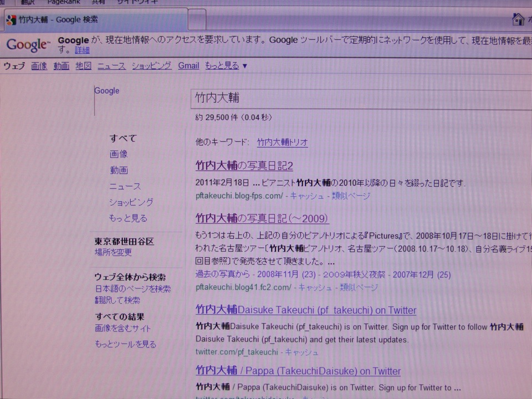
Task: Click the 2009年秩父夜祭 sublink
Action: tap(354, 274)
